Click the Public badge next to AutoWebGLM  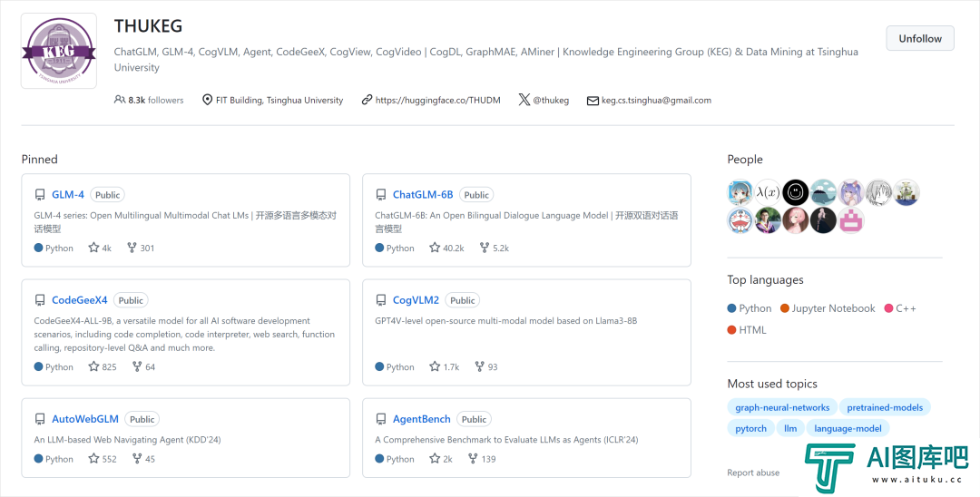pyautogui.click(x=142, y=420)
